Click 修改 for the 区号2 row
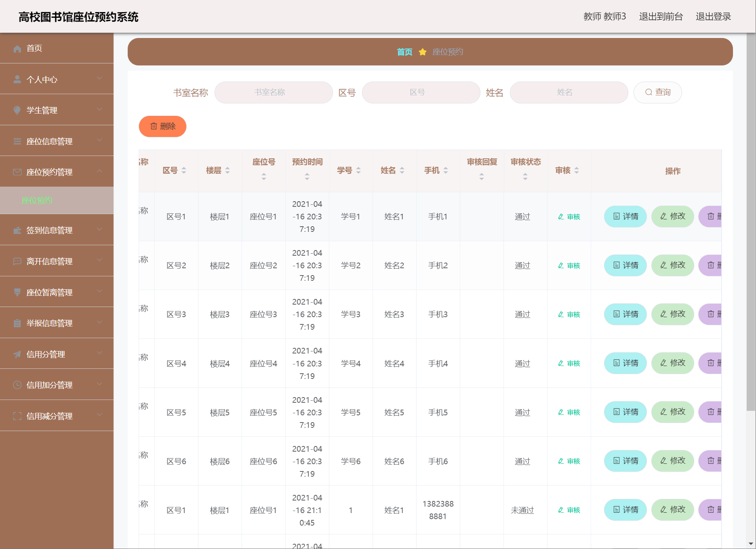 [672, 265]
